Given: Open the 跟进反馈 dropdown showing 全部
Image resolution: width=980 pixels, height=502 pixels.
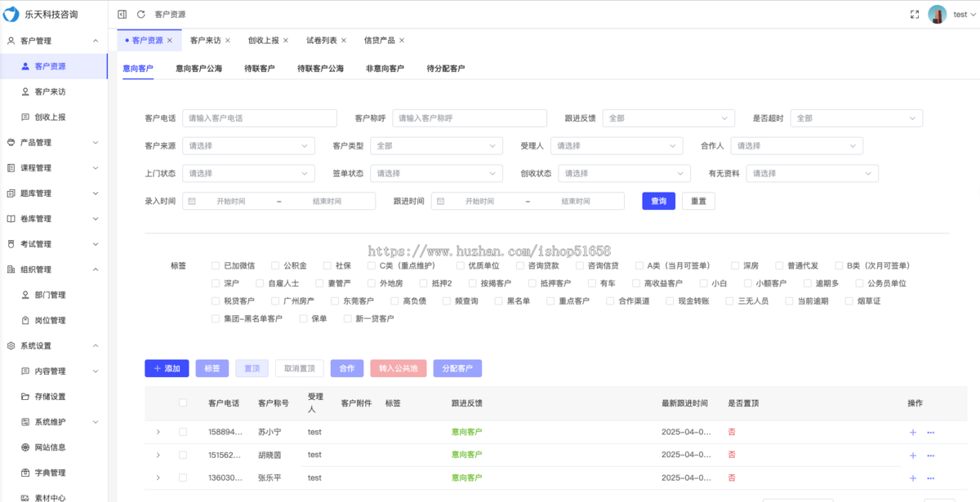Looking at the screenshot, I should pos(668,118).
